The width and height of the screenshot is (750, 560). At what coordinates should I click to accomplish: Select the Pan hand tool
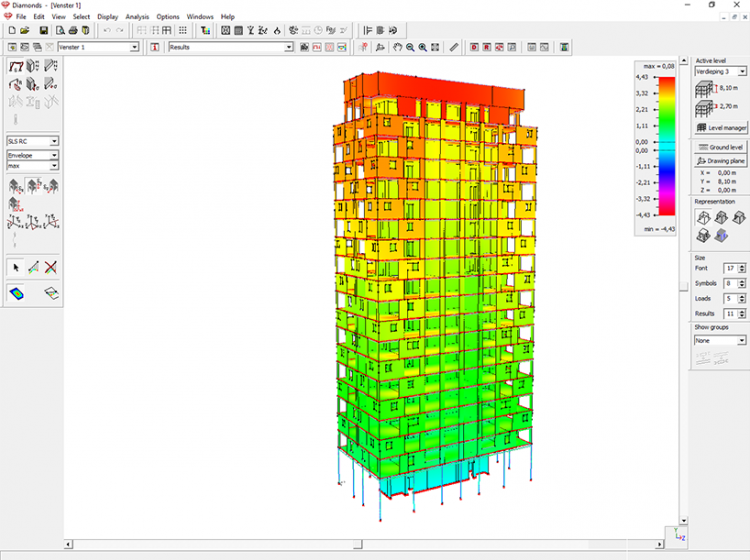point(396,47)
